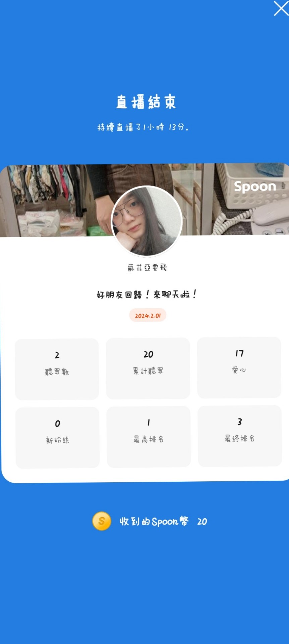Tap the number 17 hearts value
The height and width of the screenshot is (644, 289).
point(239,353)
